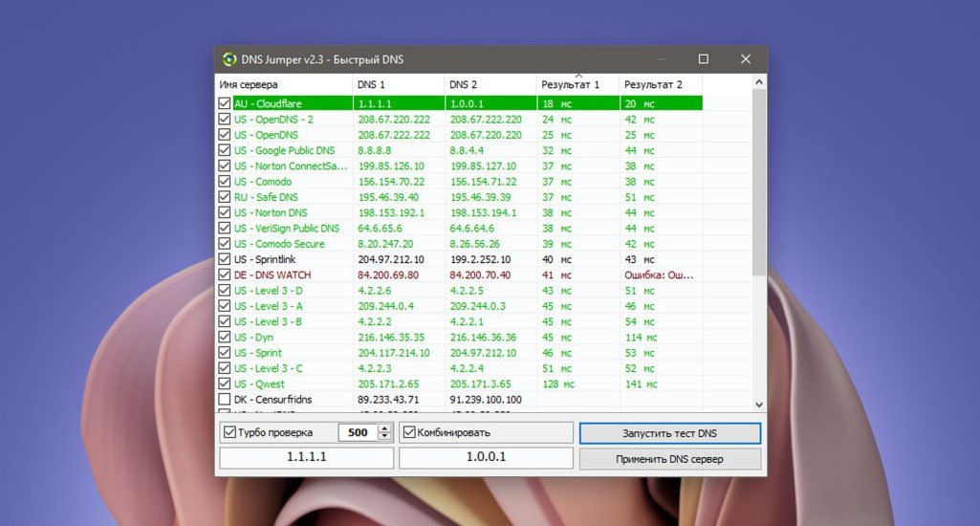
Task: Click the 114 мс result cell
Action: click(x=642, y=337)
